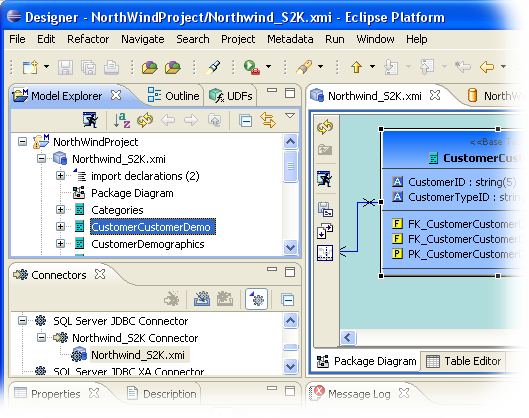Click the Run green play icon in the toolbar
The image size is (529, 418).
[x=251, y=67]
